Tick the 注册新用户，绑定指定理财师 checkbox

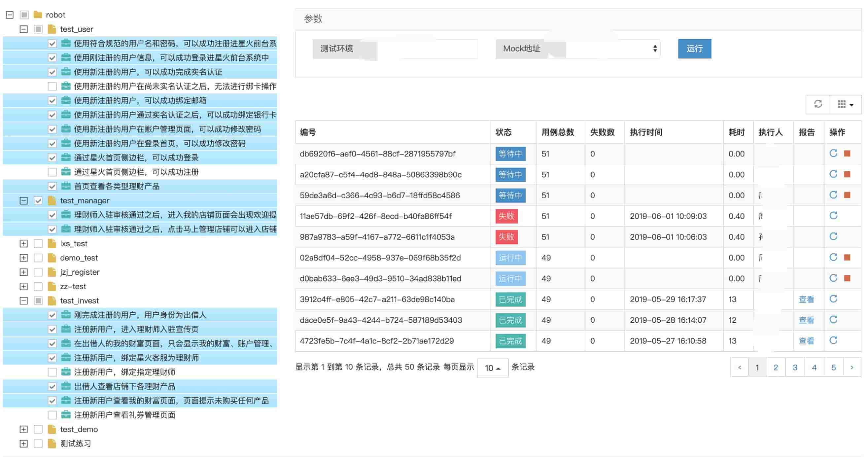click(52, 372)
